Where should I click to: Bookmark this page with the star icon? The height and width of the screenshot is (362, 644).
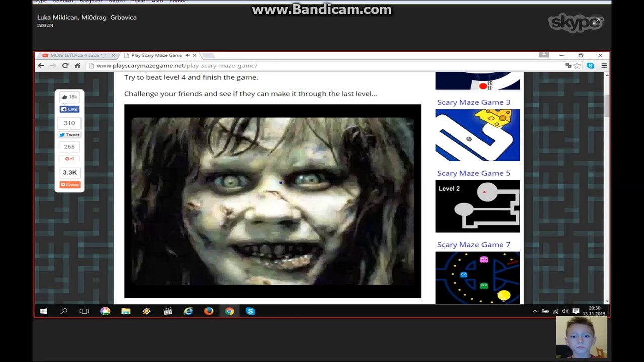pyautogui.click(x=577, y=66)
